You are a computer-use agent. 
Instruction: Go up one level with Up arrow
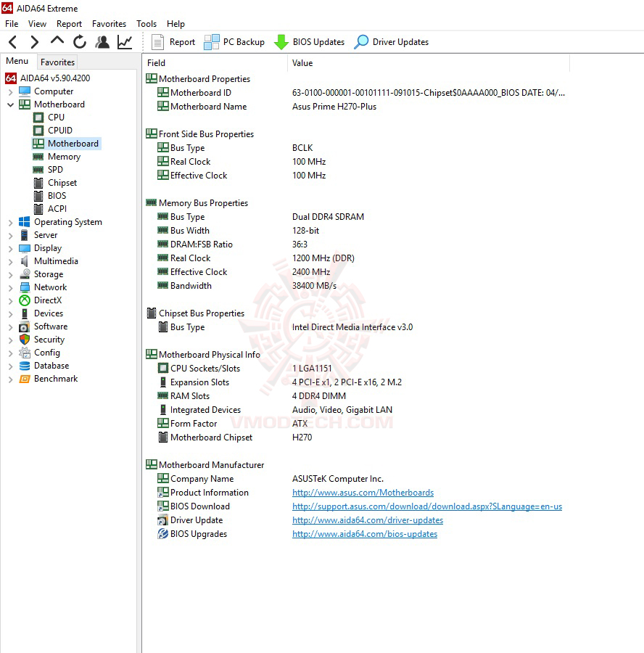point(57,41)
